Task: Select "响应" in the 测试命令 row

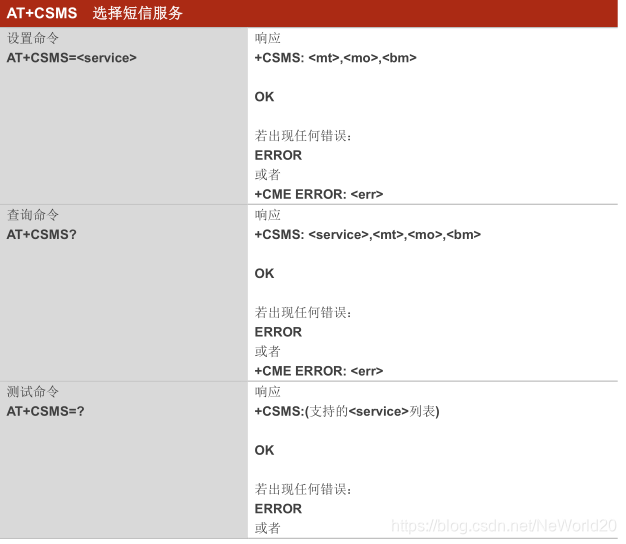Action: (267, 392)
